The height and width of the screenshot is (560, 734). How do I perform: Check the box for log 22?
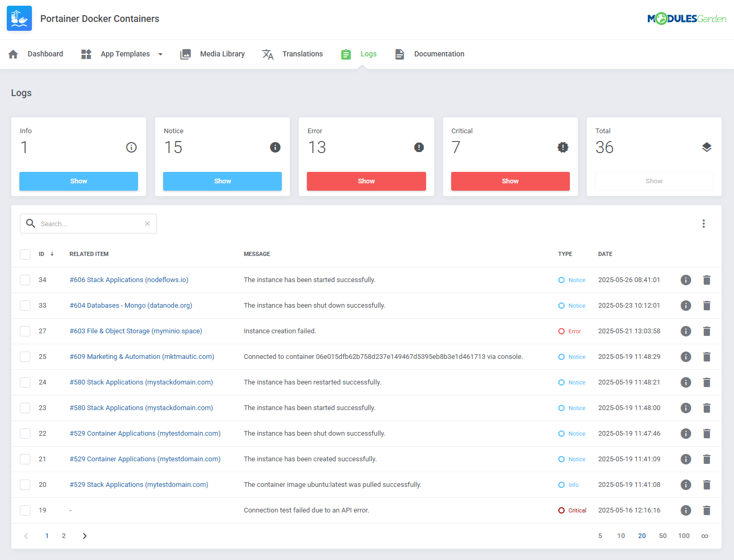[x=25, y=434]
